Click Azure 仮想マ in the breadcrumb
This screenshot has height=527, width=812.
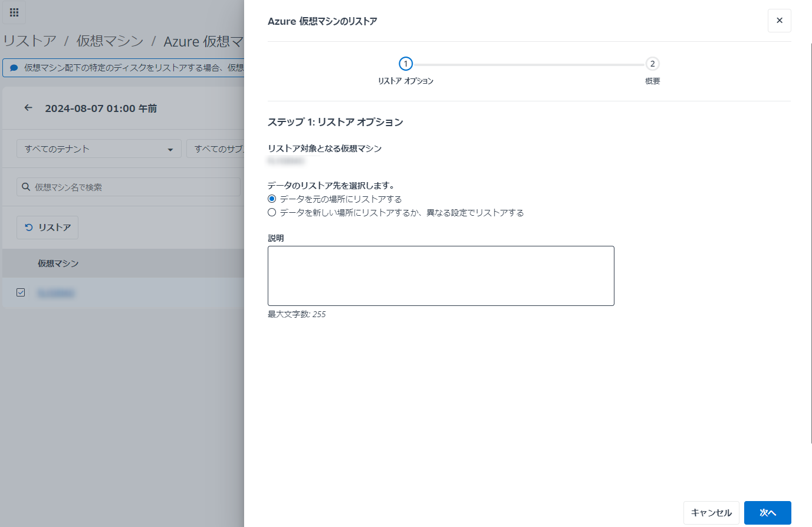203,41
